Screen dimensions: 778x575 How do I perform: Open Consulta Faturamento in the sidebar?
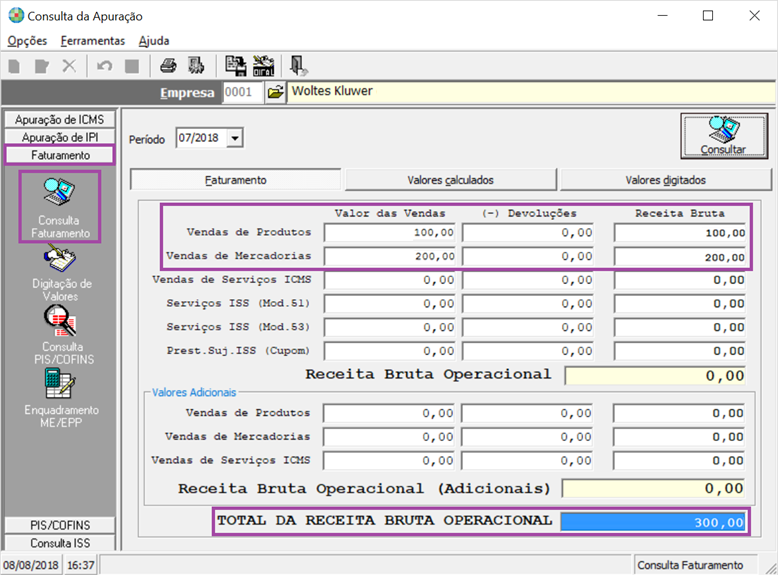tap(59, 206)
